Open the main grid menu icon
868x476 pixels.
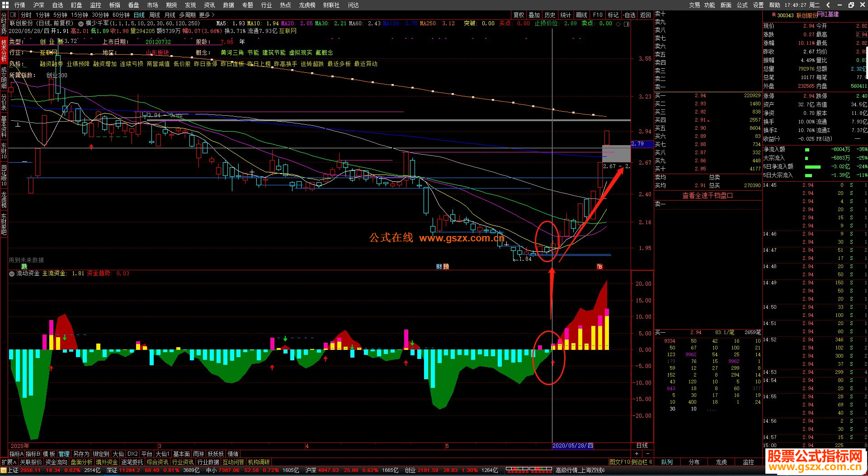[5, 5]
